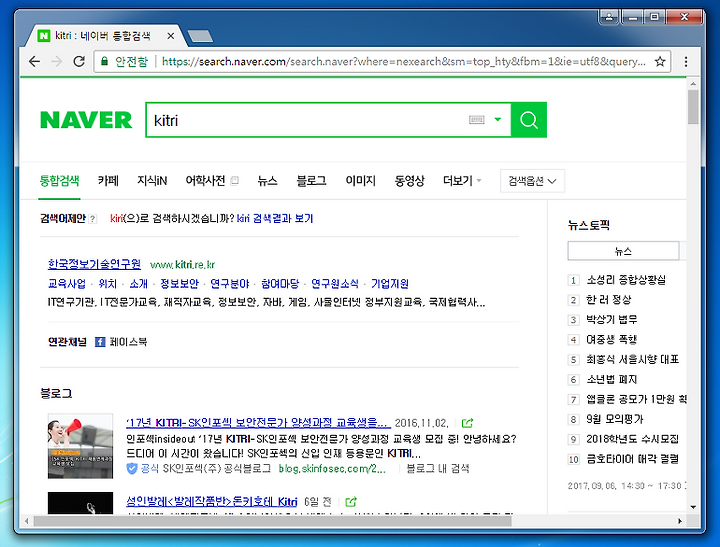This screenshot has width=720, height=547.
Task: Click news topic 2018학년도 수시모집
Action: click(x=632, y=439)
